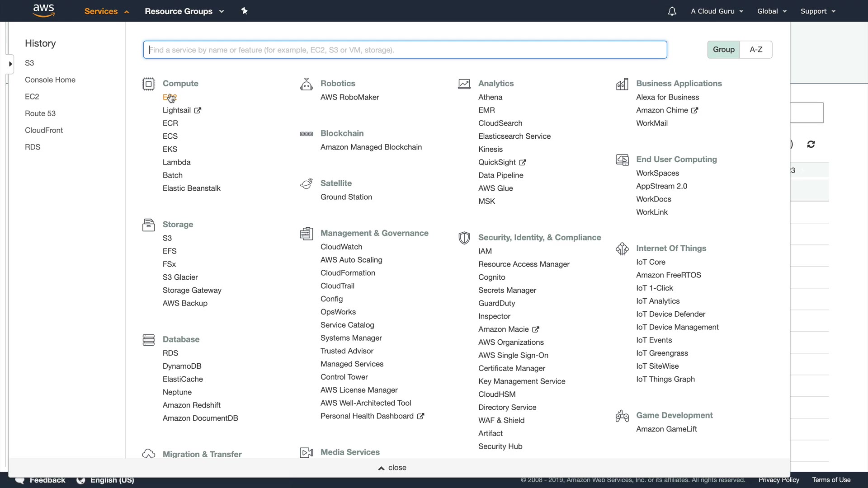
Task: Open the Support menu
Action: click(x=817, y=11)
